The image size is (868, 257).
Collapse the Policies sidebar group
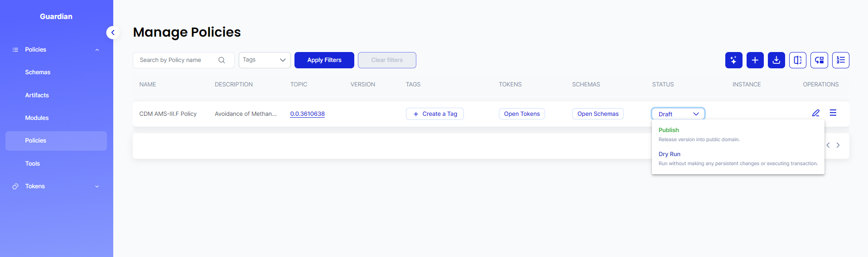97,50
